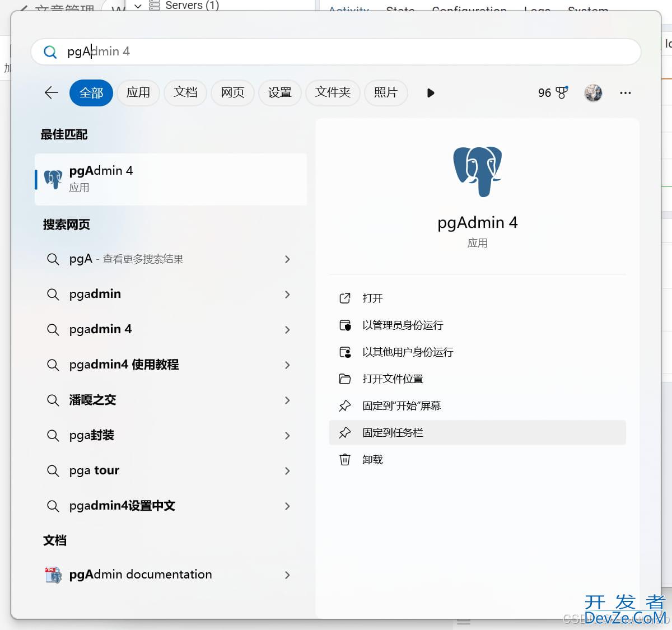Select the 文件夹 filter tab
The height and width of the screenshot is (630, 672).
pos(333,92)
